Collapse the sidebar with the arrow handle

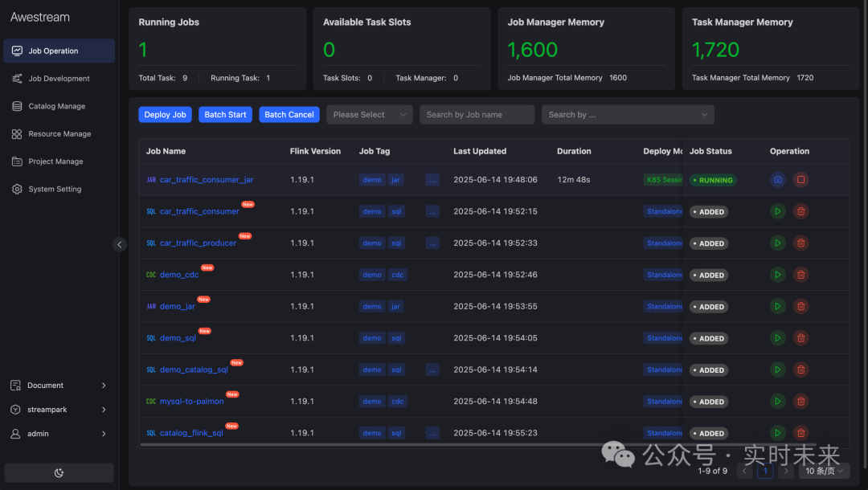[x=119, y=244]
